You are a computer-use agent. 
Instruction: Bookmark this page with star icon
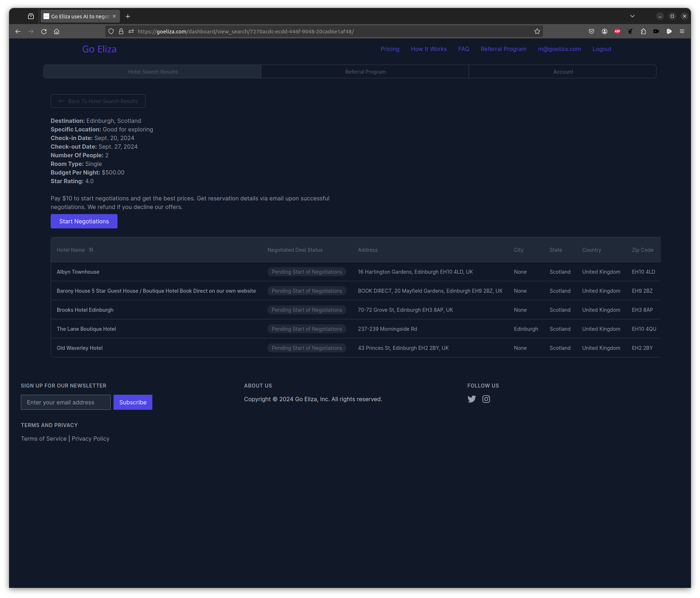click(x=537, y=32)
